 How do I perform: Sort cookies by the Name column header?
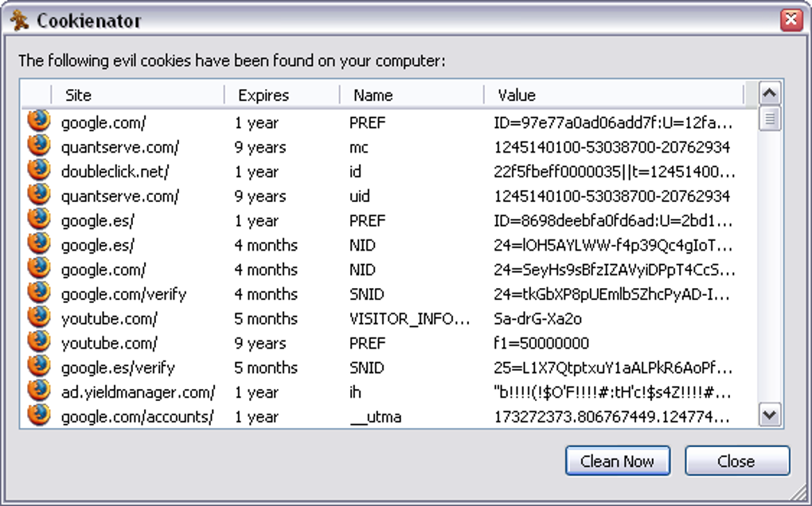412,95
